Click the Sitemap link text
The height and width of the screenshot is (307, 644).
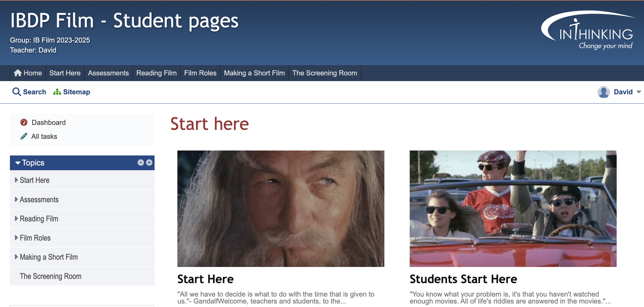76,92
